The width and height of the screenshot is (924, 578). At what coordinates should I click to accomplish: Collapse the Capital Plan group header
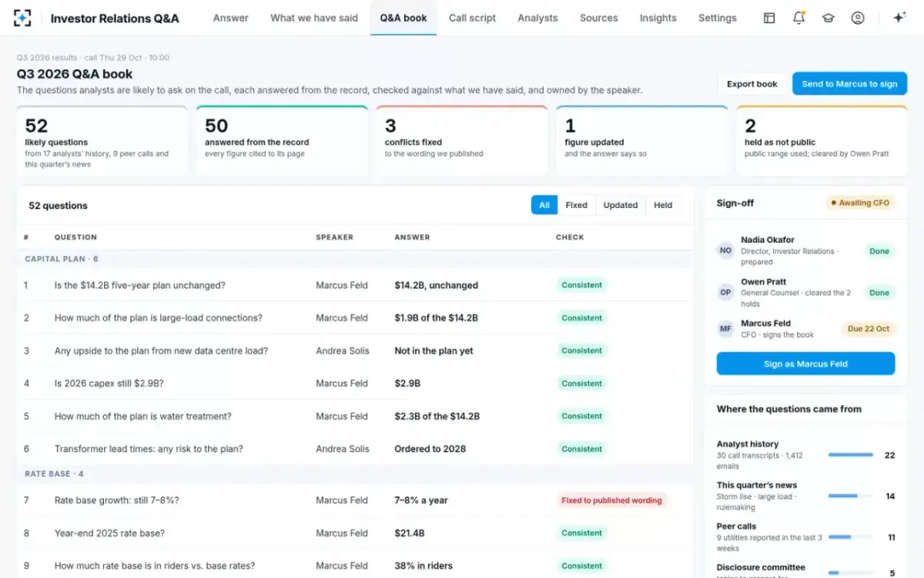(x=355, y=259)
